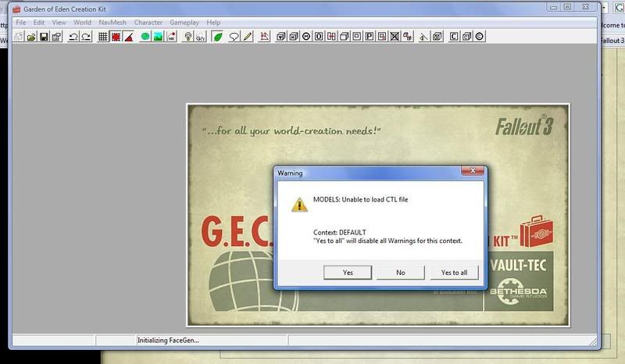Image resolution: width=625 pixels, height=364 pixels.
Task: Open the NavMesh menu
Action: pos(112,23)
